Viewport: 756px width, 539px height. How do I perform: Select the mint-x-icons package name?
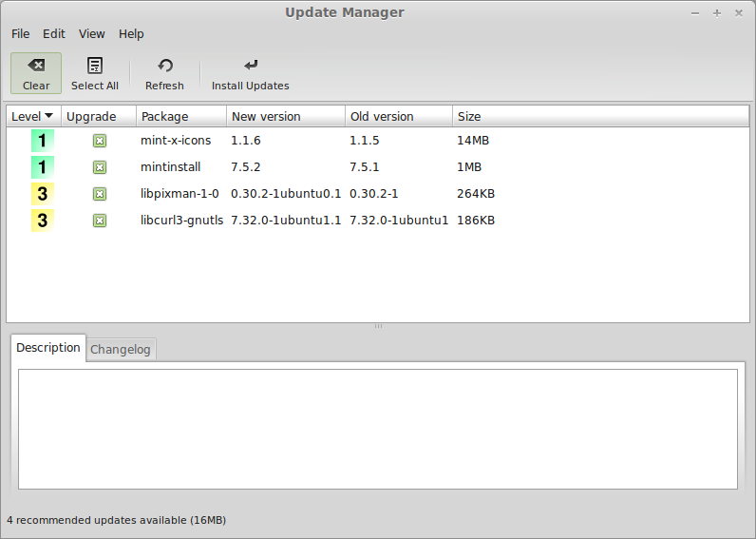pyautogui.click(x=176, y=141)
